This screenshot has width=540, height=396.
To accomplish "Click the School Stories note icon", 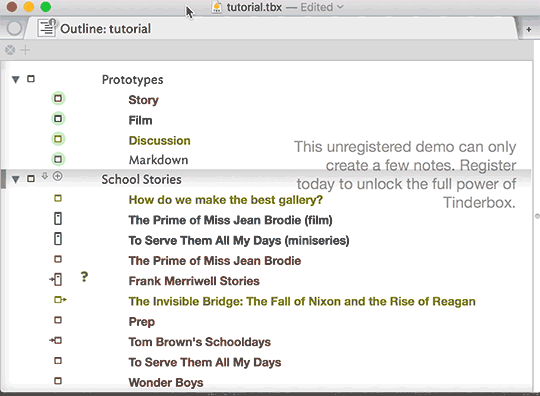I will pyautogui.click(x=31, y=179).
